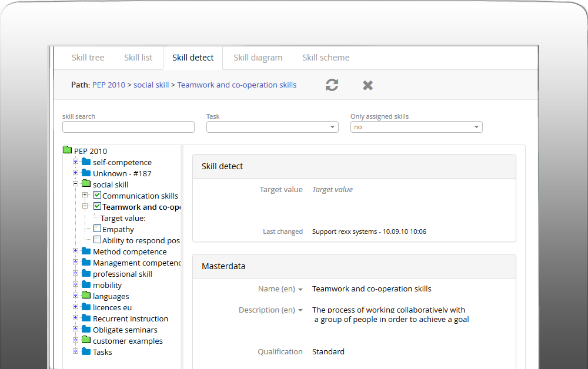Open the Description (en) language dropdown arrow
The width and height of the screenshot is (588, 369).
300,311
